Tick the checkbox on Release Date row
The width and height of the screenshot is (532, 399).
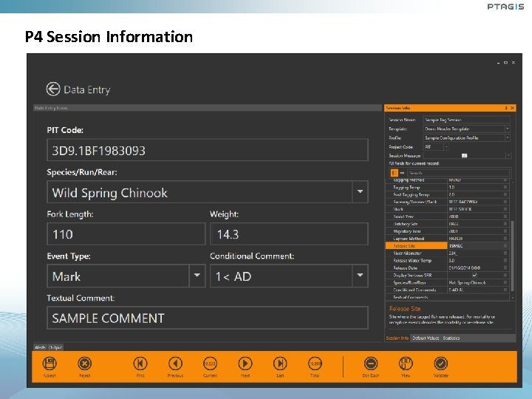(505, 267)
